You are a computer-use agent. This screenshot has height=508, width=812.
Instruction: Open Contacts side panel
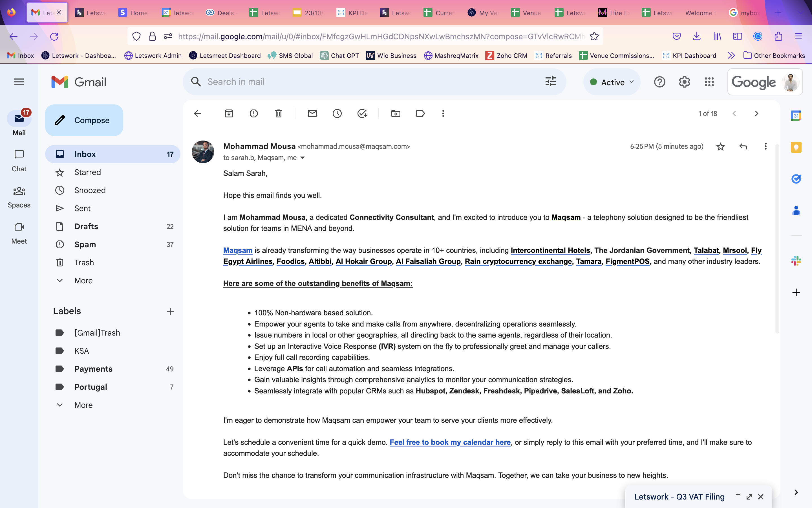pos(796,211)
